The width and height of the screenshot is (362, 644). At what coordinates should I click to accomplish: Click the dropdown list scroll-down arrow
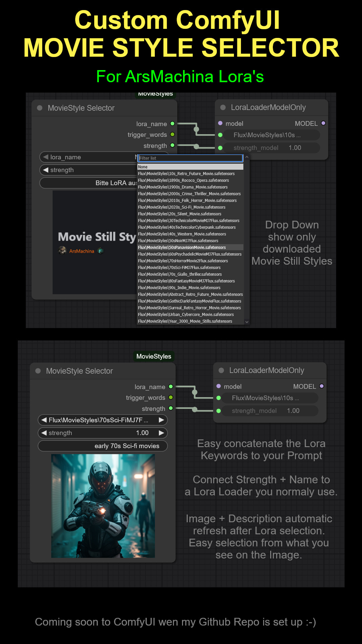(x=247, y=322)
